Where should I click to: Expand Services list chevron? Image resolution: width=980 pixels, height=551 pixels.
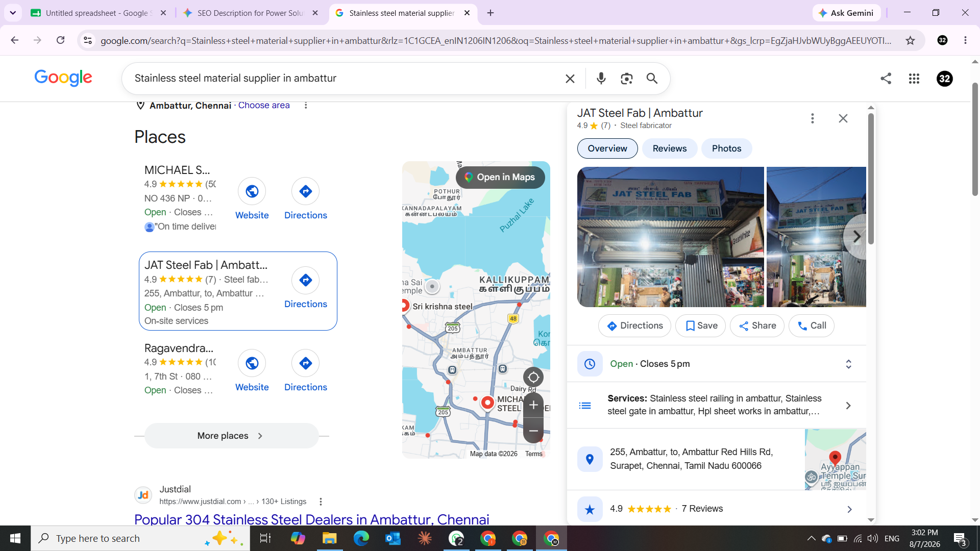(848, 406)
